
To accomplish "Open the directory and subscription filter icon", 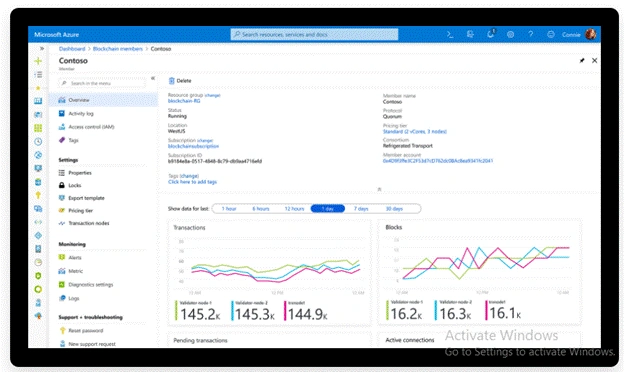I will tap(470, 35).
